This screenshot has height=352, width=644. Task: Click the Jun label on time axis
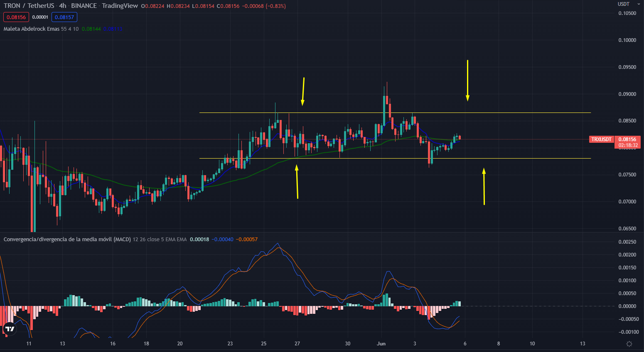point(381,344)
